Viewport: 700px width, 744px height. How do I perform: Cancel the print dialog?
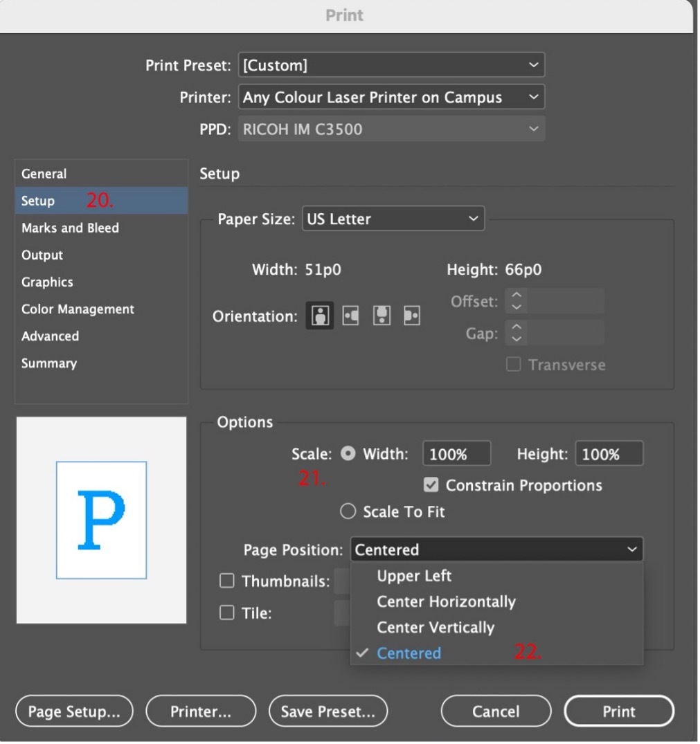496,712
